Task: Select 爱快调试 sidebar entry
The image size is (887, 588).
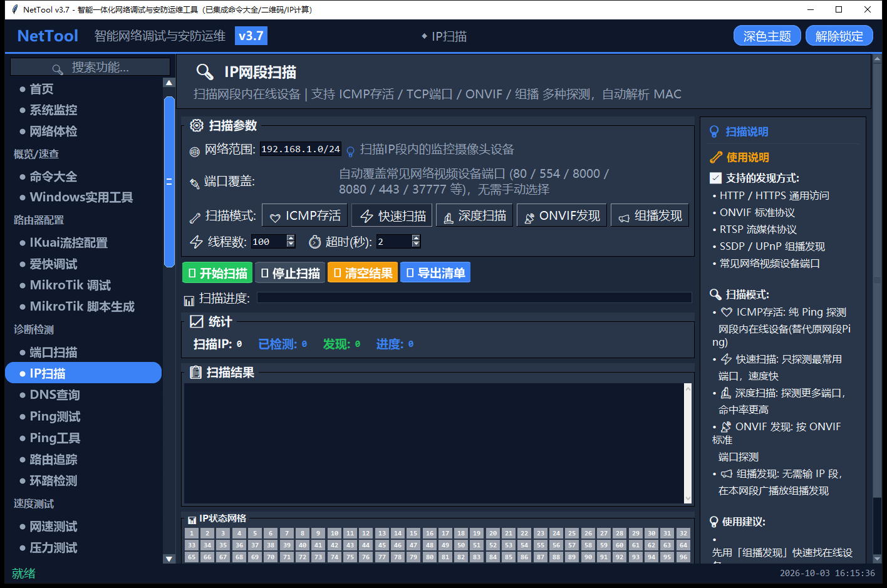Action: point(53,264)
